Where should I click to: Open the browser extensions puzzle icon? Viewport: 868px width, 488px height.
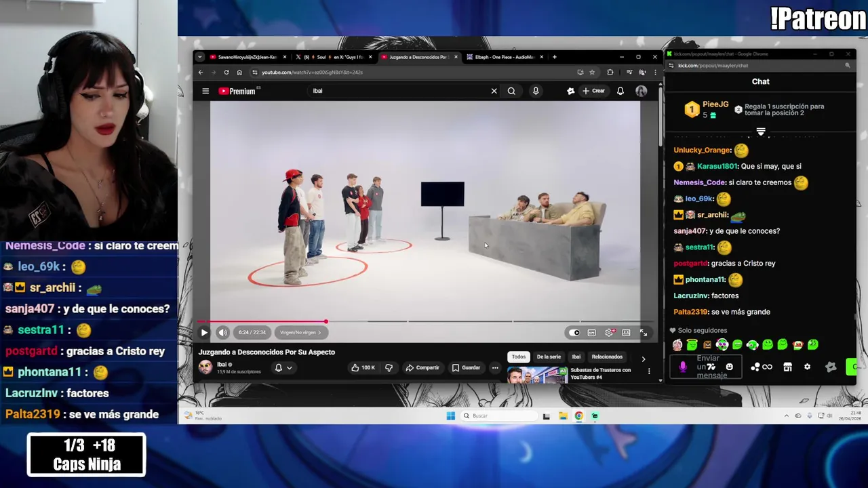pos(610,73)
